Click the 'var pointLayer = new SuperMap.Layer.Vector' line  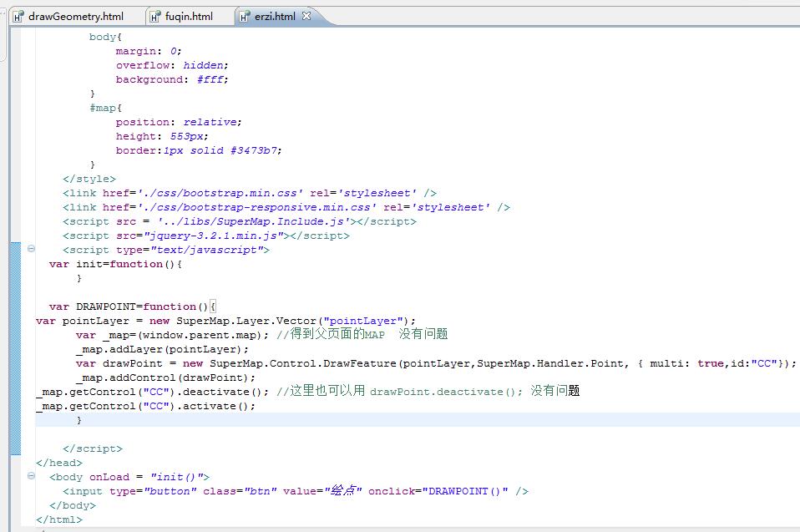click(225, 321)
